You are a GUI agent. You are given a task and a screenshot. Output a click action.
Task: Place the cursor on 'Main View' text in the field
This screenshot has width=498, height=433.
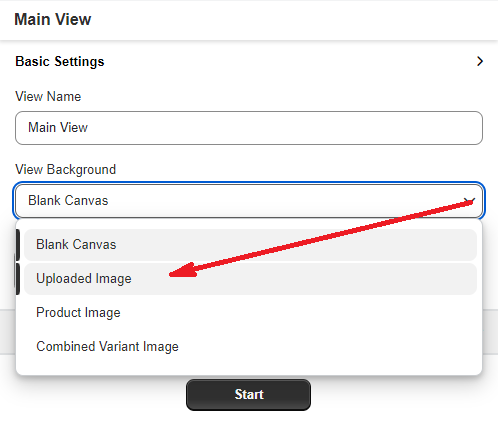click(58, 127)
